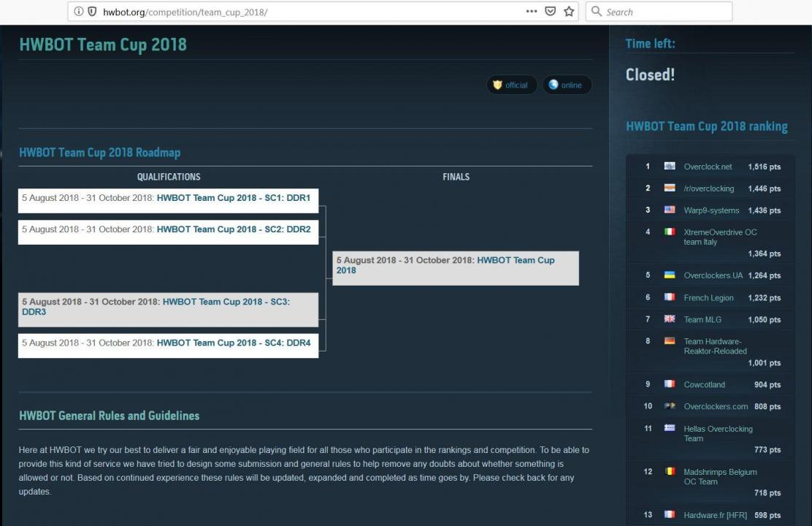Open Overclockers.com team link

pyautogui.click(x=716, y=406)
